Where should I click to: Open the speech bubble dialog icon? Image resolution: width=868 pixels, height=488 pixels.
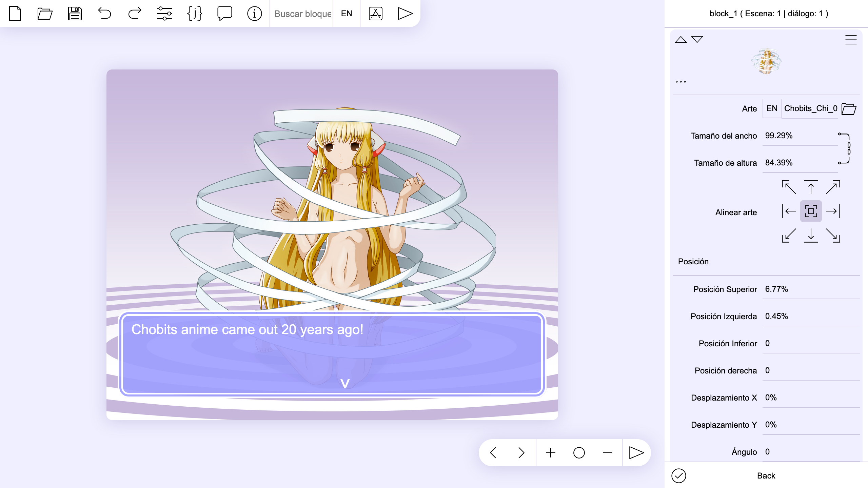224,14
